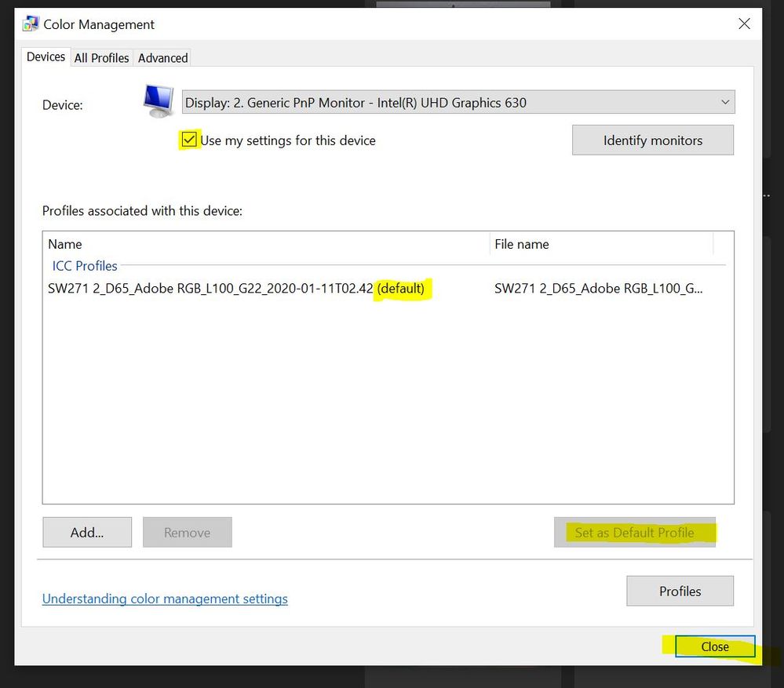Uncheck 'Use my settings for this device'

(188, 140)
